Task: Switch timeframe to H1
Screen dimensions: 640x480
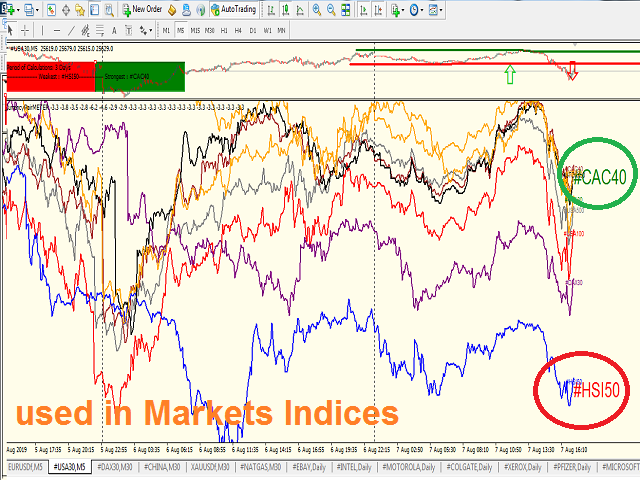Action: click(224, 30)
